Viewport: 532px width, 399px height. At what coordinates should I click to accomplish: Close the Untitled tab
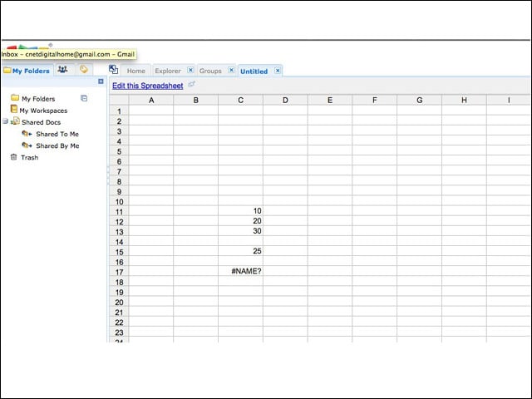click(278, 71)
